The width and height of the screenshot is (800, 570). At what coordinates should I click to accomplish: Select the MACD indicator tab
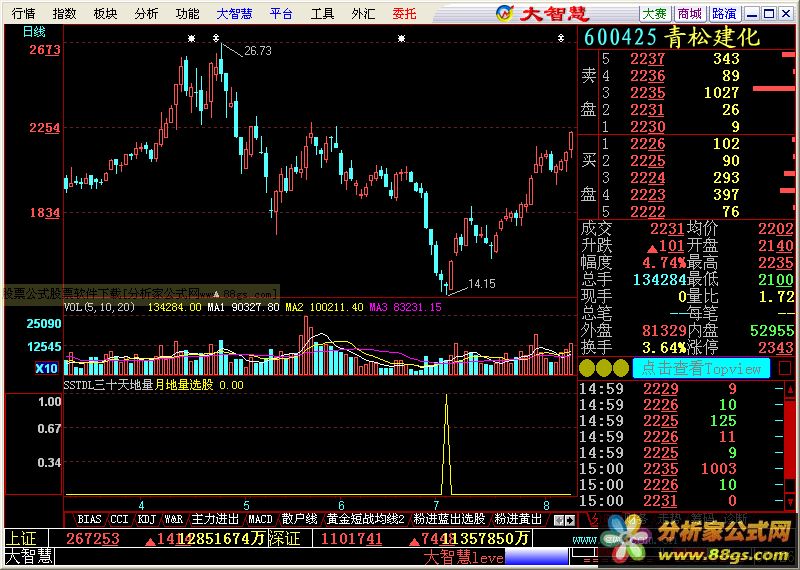pos(260,519)
